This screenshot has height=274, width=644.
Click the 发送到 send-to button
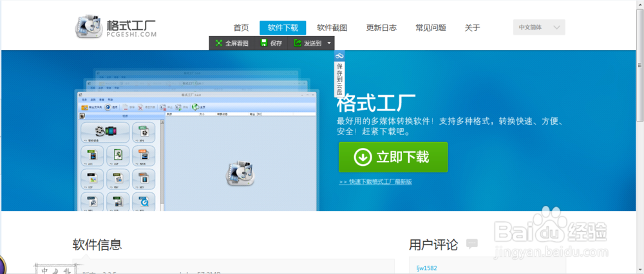(x=307, y=43)
